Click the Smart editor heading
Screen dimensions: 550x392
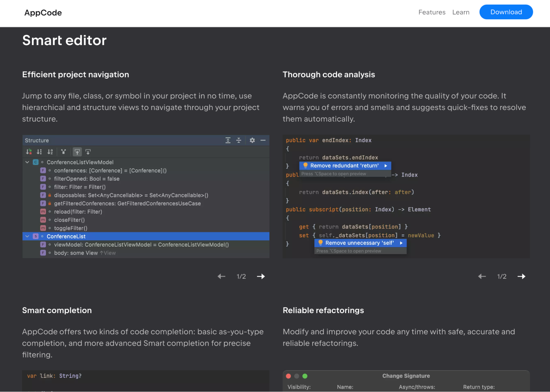tap(64, 40)
